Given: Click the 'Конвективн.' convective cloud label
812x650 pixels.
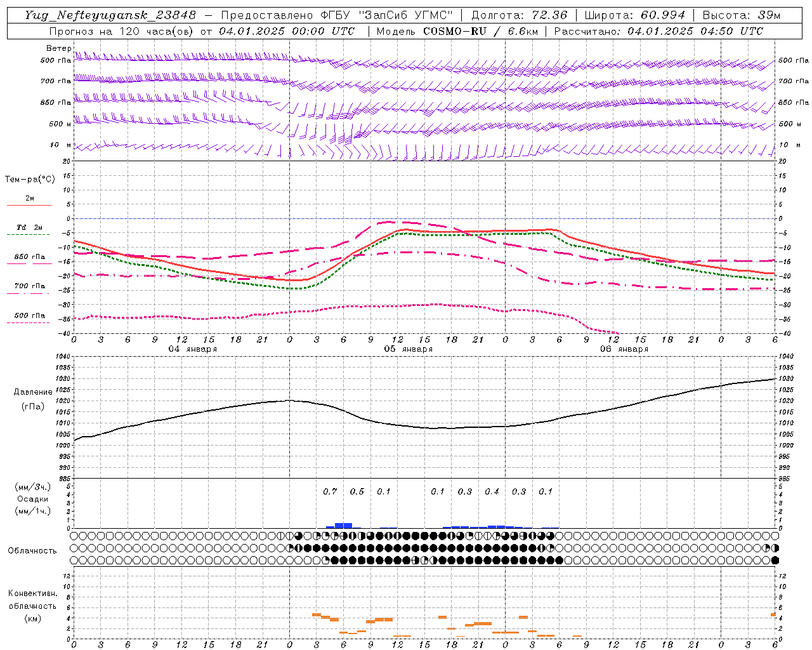Looking at the screenshot, I should [x=33, y=594].
